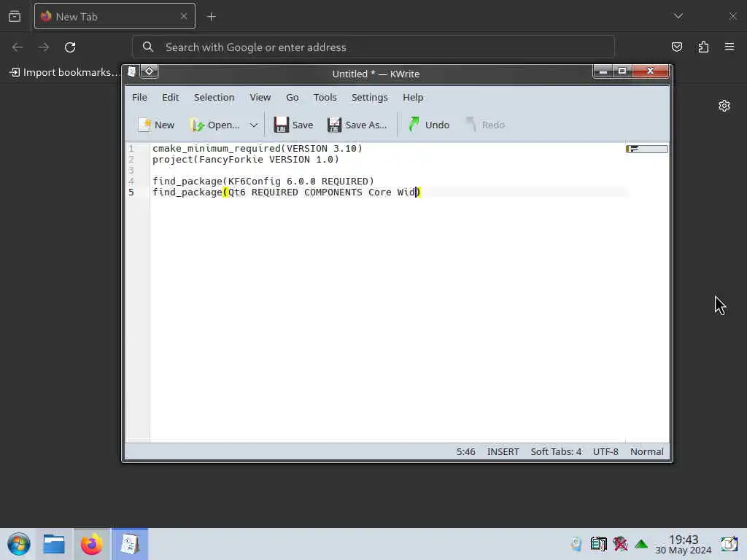Click the Save As... toolbar button
The height and width of the screenshot is (560, 747).
point(357,125)
